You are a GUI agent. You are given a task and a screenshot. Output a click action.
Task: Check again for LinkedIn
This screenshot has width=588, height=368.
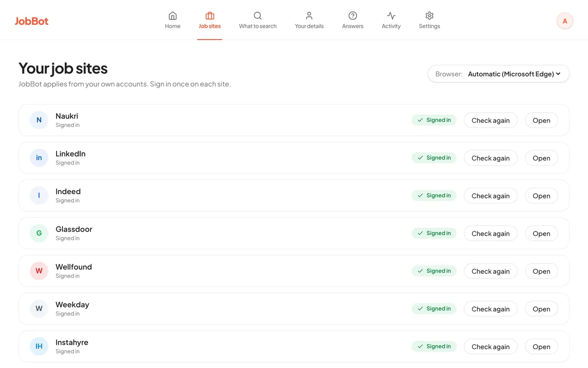pyautogui.click(x=491, y=158)
